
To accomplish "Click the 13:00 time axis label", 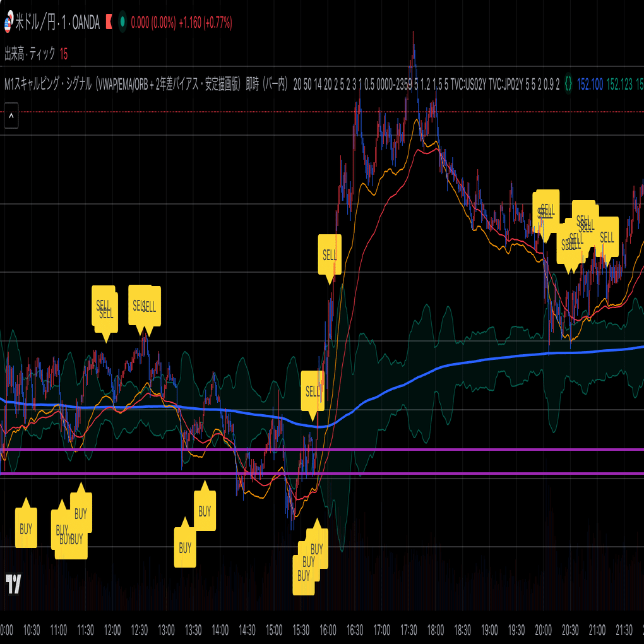I will point(166,629).
